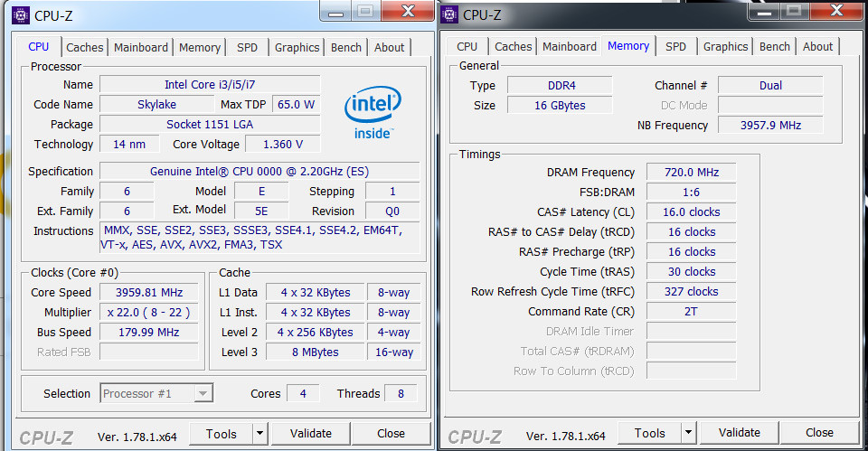
Task: Select the Memory tab in right window
Action: (628, 46)
